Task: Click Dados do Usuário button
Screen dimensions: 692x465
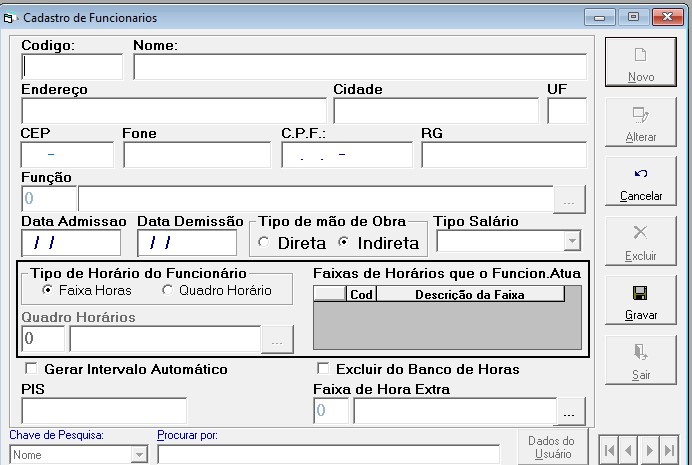Action: coord(552,447)
